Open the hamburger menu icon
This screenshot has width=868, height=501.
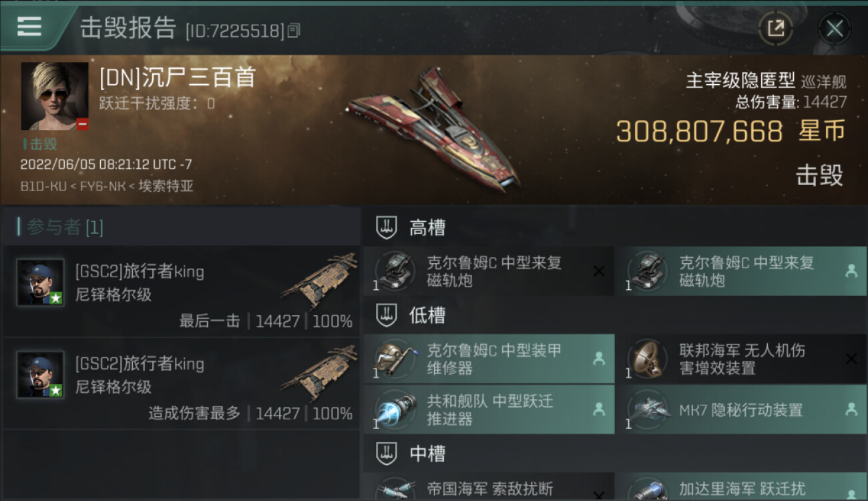point(29,27)
